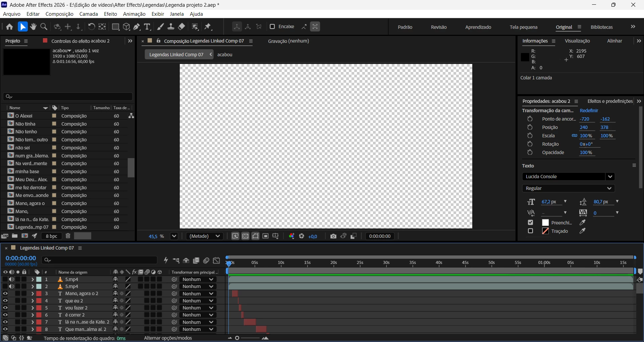
Task: Pick fill color with the Preenchi eyedropper
Action: [x=583, y=223]
